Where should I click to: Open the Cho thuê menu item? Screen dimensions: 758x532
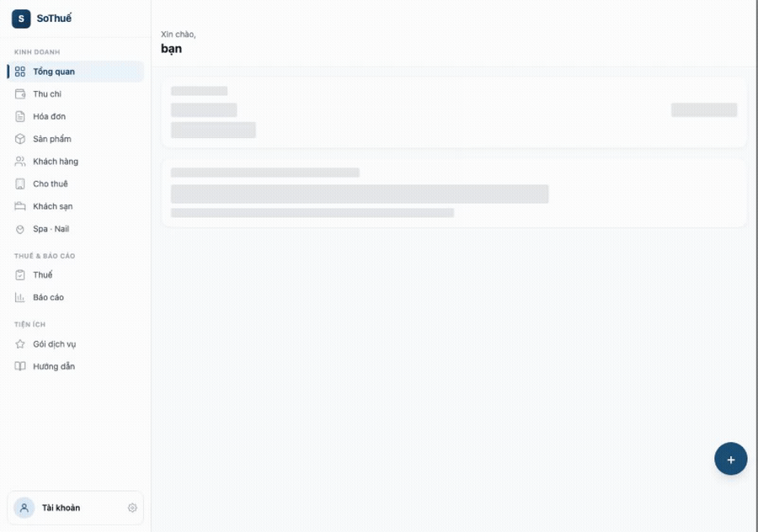(76, 184)
